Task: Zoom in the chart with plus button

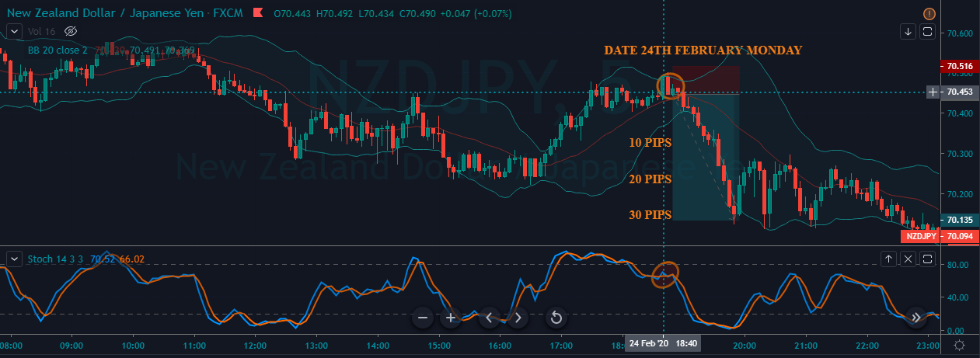Action: click(451, 318)
